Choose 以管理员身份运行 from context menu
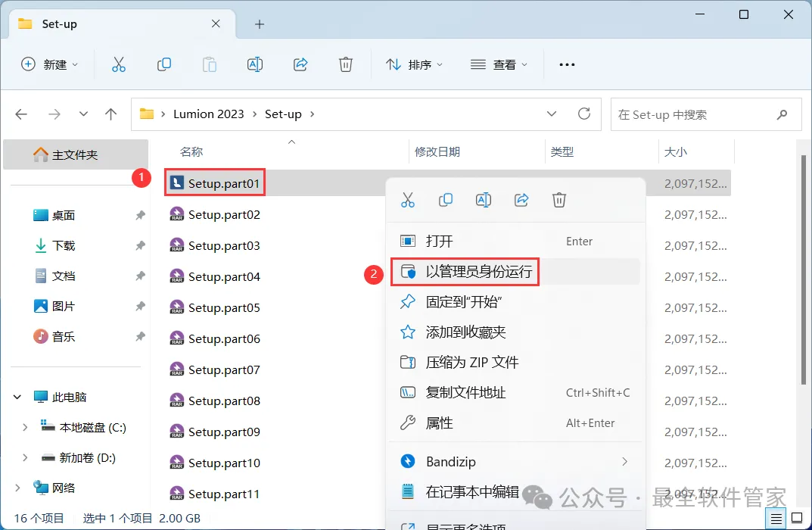The width and height of the screenshot is (812, 530). (x=515, y=272)
